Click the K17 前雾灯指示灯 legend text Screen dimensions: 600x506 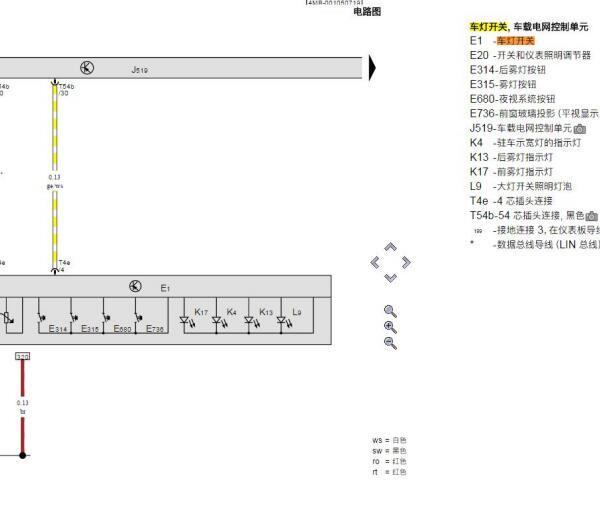click(x=511, y=171)
